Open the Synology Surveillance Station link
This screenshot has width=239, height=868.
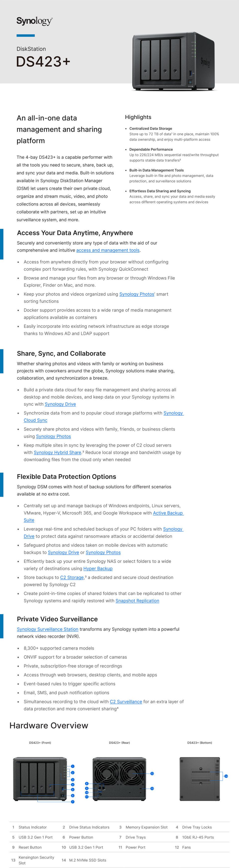pos(48,629)
